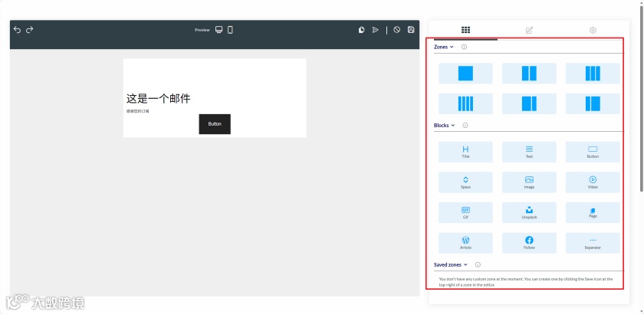
Task: Choose two-column zone with wide right column
Action: click(593, 104)
